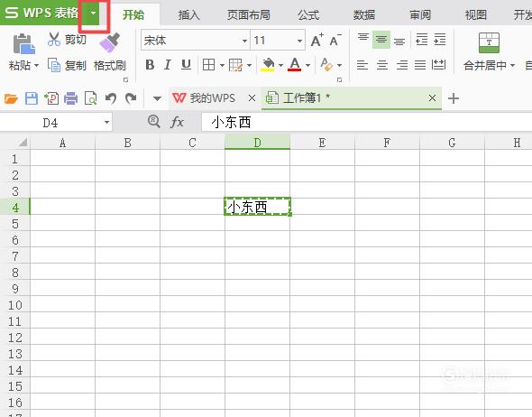Click the fx insert function button
The width and height of the screenshot is (532, 417).
(177, 122)
